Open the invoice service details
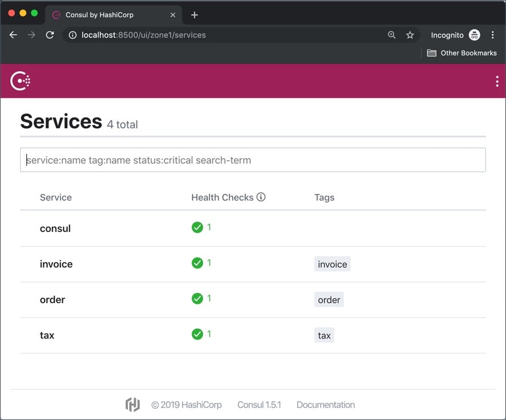This screenshot has height=420, width=506. tap(56, 264)
